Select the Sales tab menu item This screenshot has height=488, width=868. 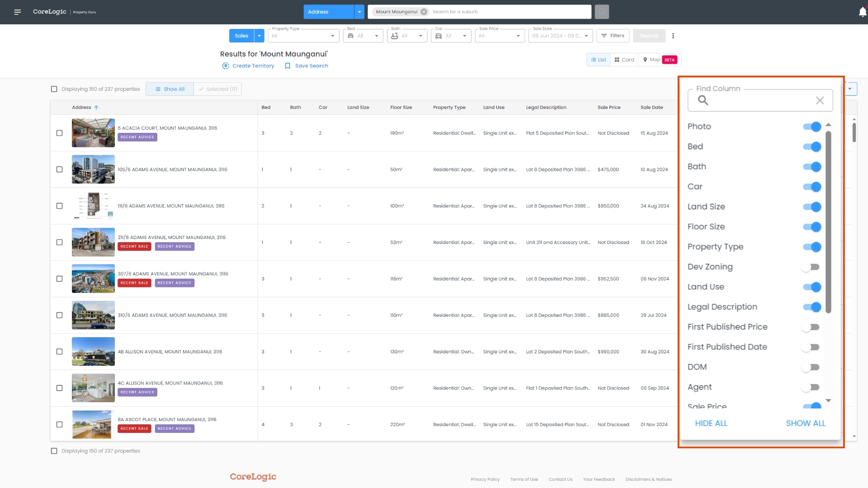click(x=241, y=36)
